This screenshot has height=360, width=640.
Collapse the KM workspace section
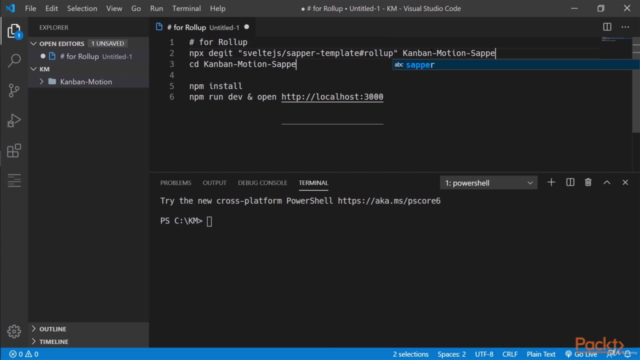click(33, 69)
